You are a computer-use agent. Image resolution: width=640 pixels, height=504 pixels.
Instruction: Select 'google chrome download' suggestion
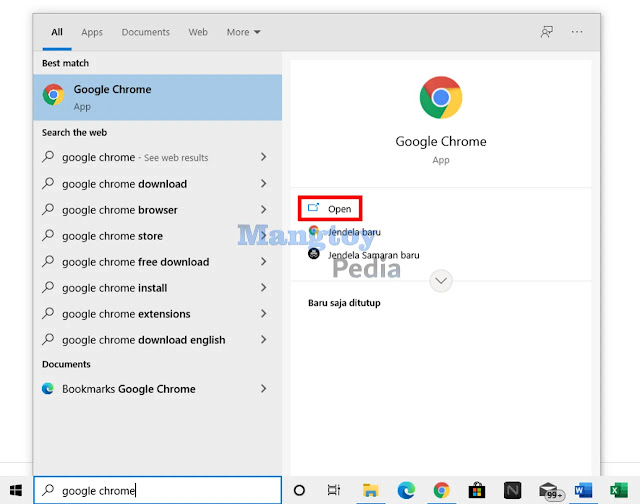(x=158, y=184)
